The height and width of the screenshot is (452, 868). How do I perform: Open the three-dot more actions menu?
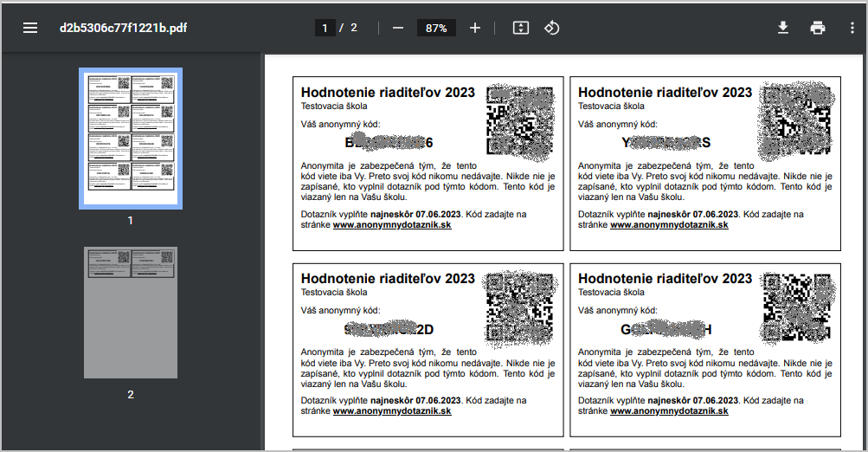852,28
